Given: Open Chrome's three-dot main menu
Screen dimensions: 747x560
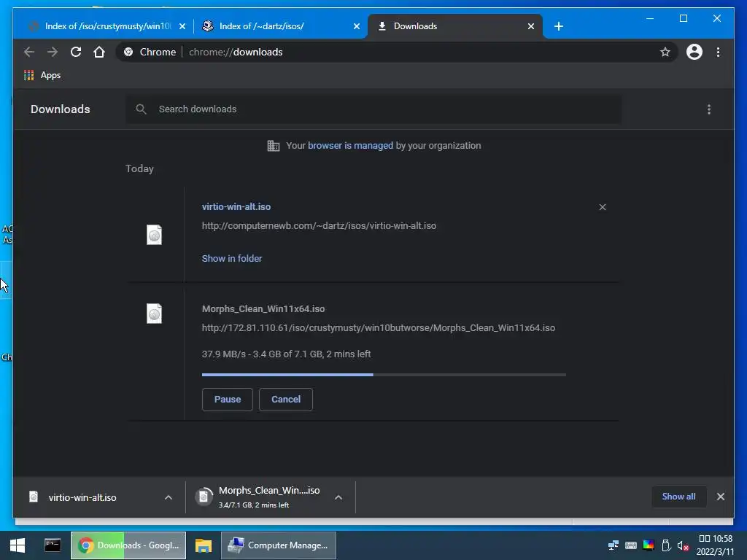Looking at the screenshot, I should 718,52.
